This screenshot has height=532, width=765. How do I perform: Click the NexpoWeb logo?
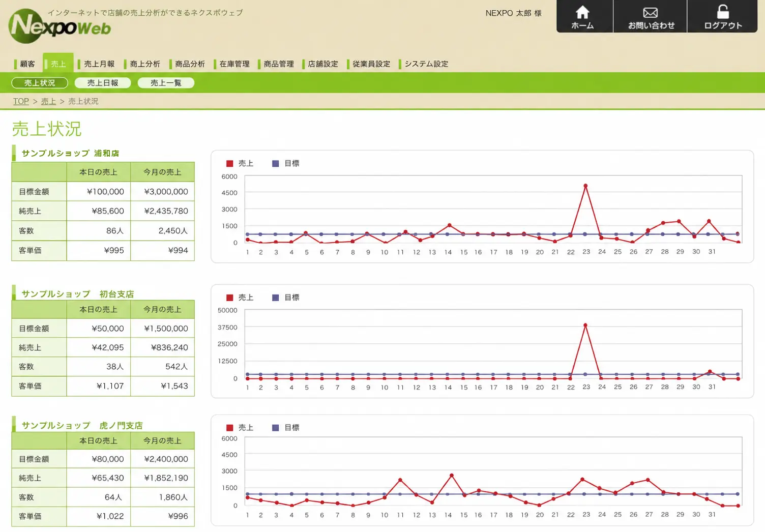60,26
